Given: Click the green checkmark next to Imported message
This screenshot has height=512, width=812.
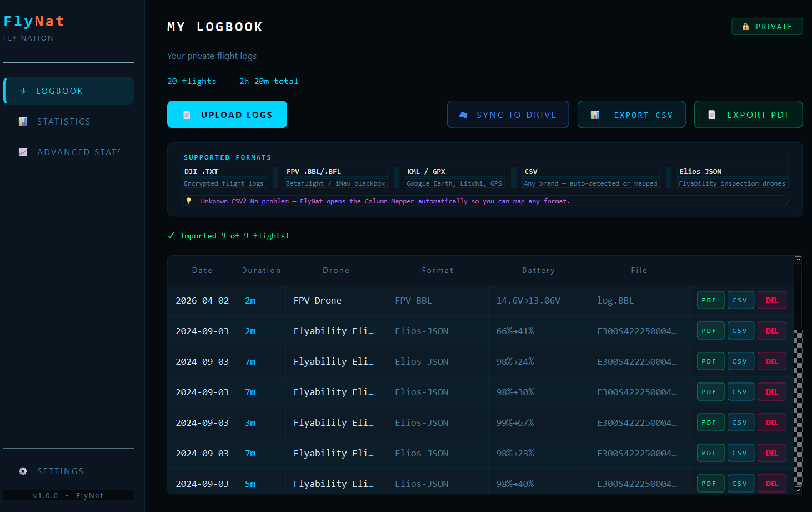Looking at the screenshot, I should (171, 236).
